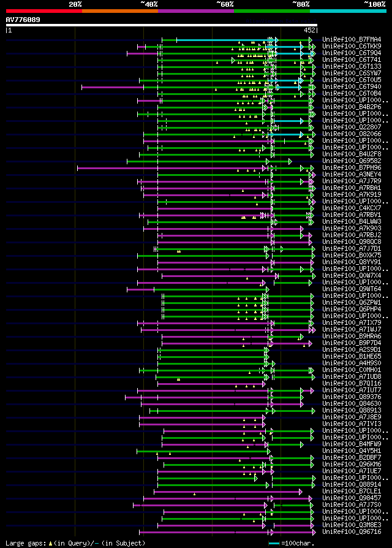The width and height of the screenshot is (392, 548).
Task: Select hit UniRef100_A7J7D1
Action: click(x=352, y=249)
